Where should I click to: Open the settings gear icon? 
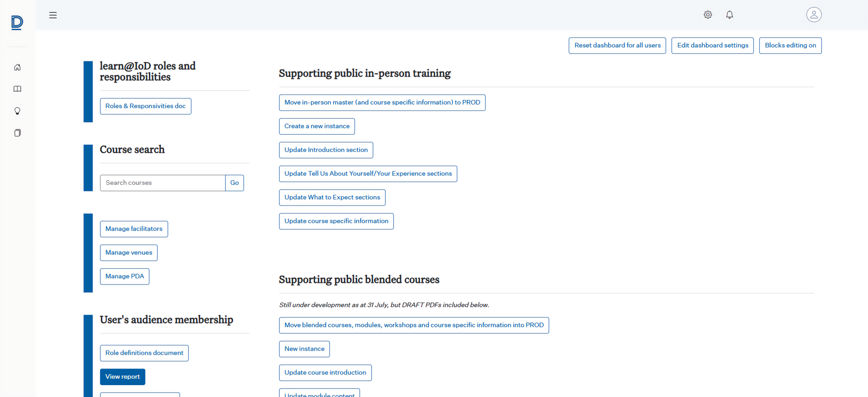[x=708, y=15]
